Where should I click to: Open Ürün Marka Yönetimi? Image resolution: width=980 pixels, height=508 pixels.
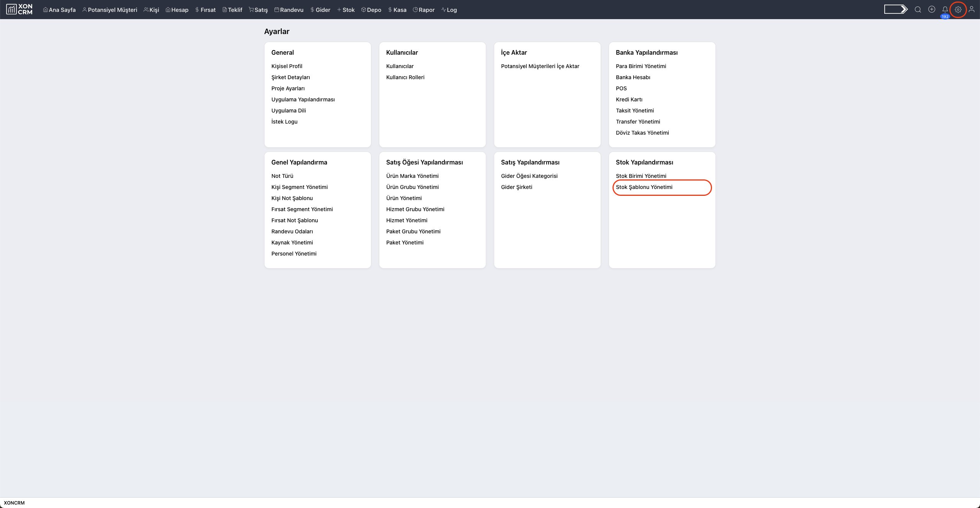(x=412, y=176)
